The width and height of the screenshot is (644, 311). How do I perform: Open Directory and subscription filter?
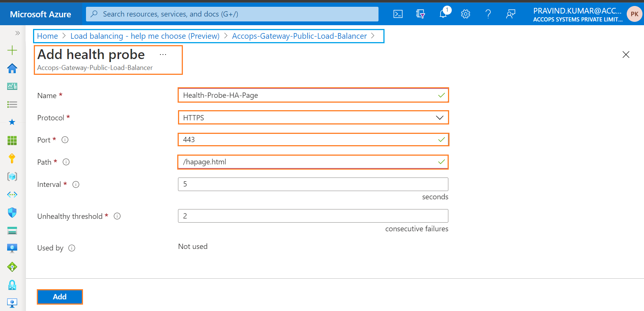pos(421,14)
